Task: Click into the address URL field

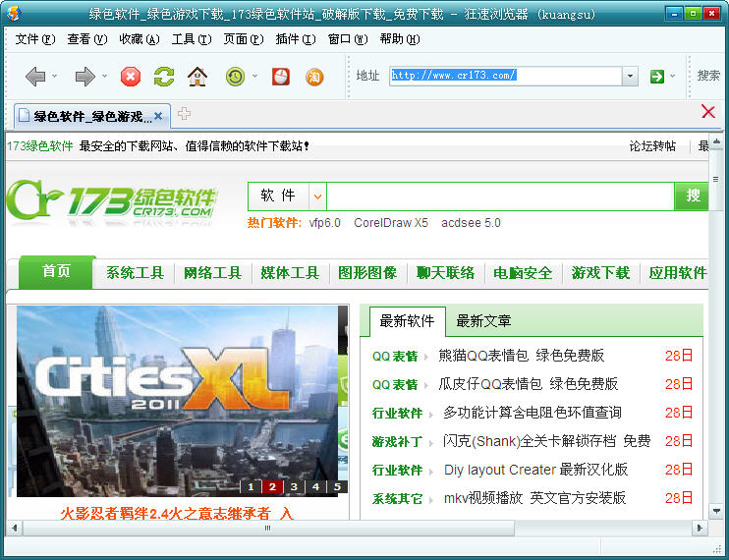Action: (x=506, y=76)
